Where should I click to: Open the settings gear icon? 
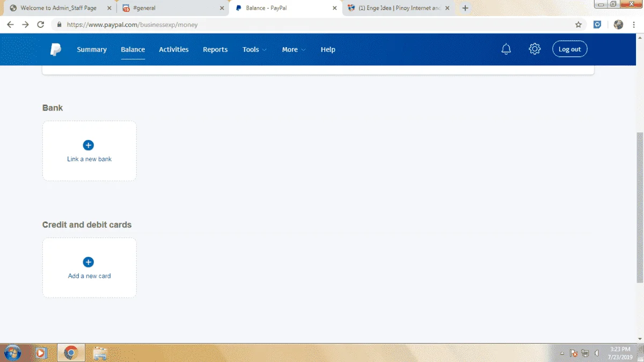[535, 49]
